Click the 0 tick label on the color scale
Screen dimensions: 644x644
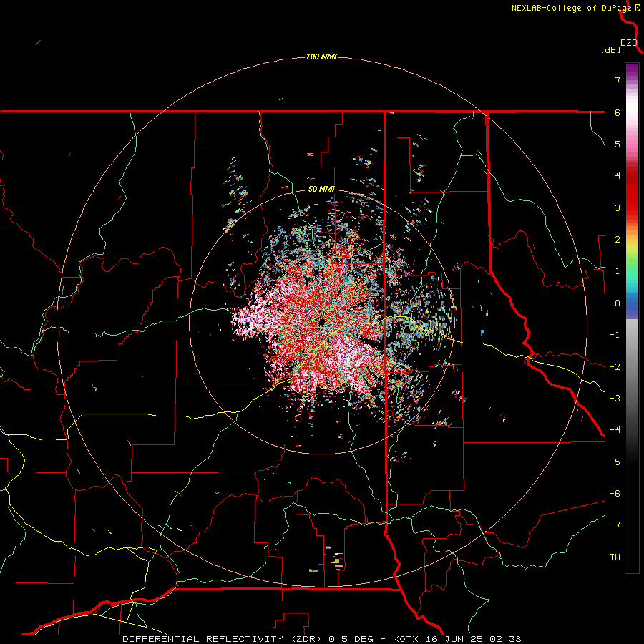click(x=618, y=303)
